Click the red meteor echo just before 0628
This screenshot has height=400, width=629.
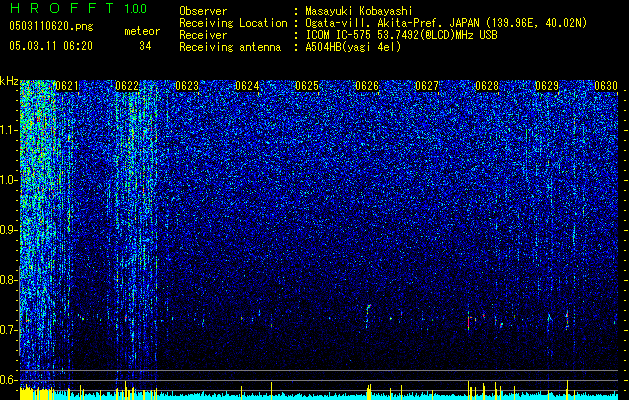[468, 323]
